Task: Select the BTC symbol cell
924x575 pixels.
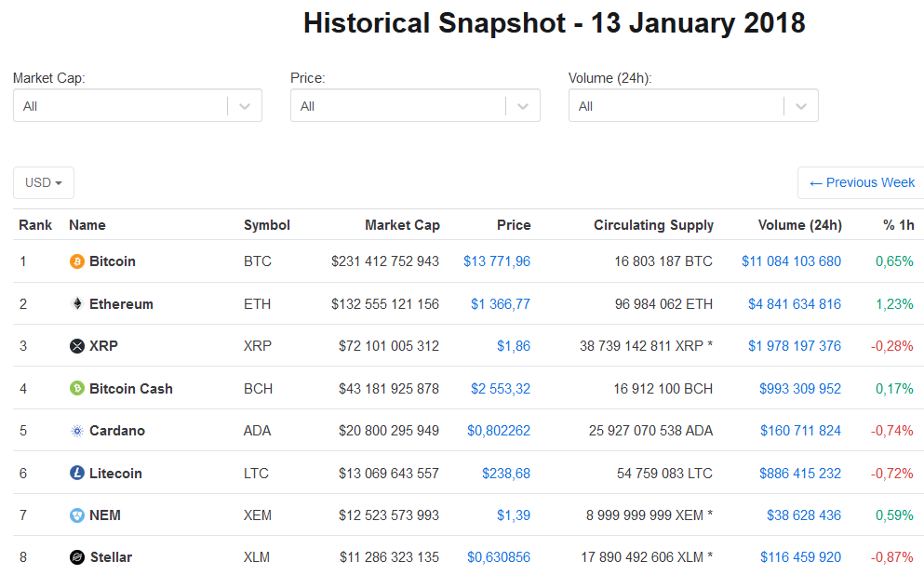Action: click(258, 261)
